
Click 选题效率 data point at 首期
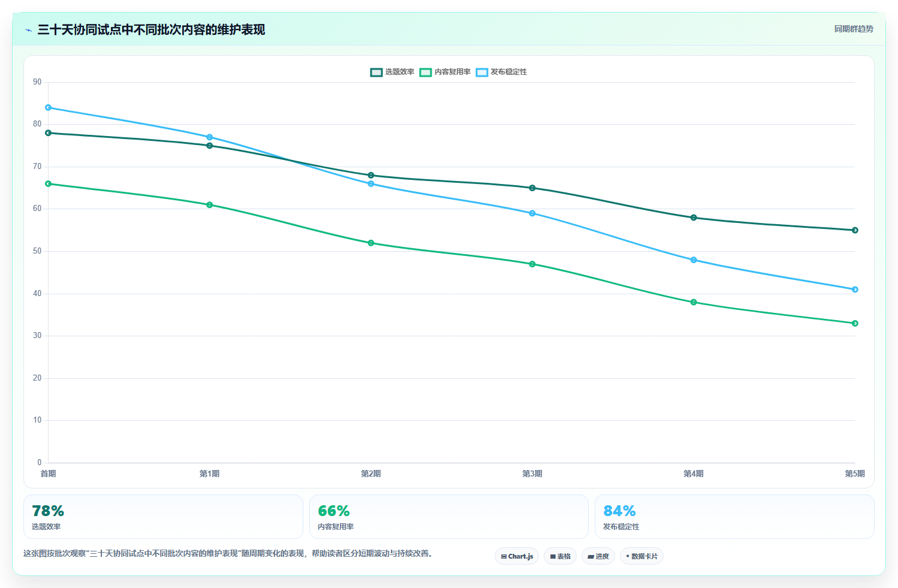[x=49, y=133]
